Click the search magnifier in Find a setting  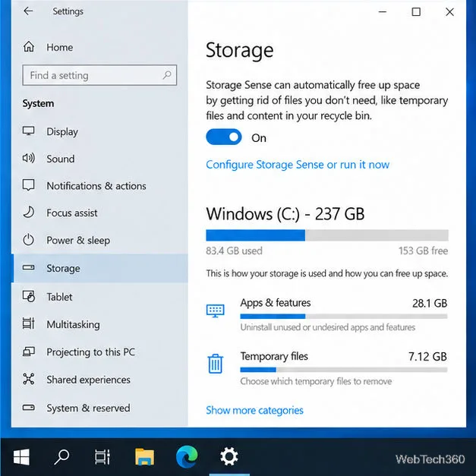[167, 74]
